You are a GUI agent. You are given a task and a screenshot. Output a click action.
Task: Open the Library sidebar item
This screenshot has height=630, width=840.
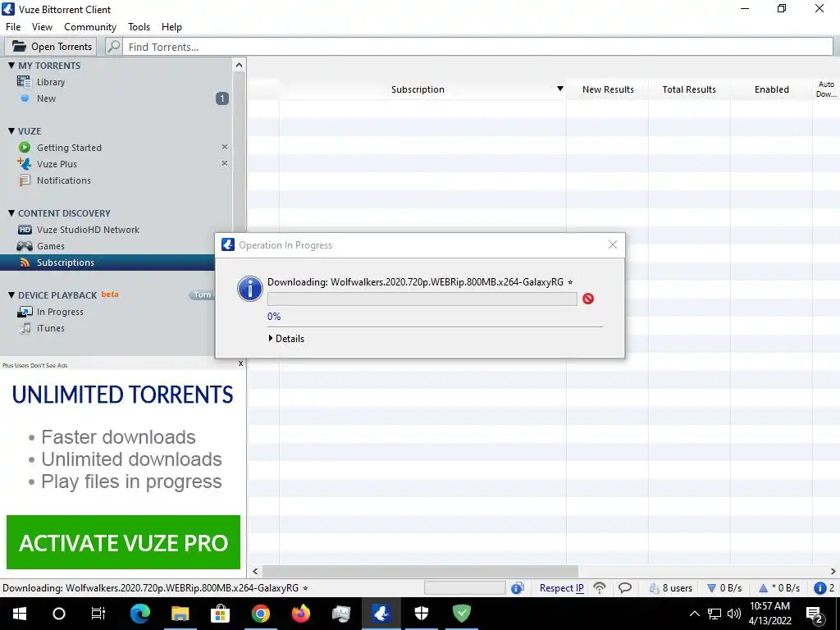point(50,82)
